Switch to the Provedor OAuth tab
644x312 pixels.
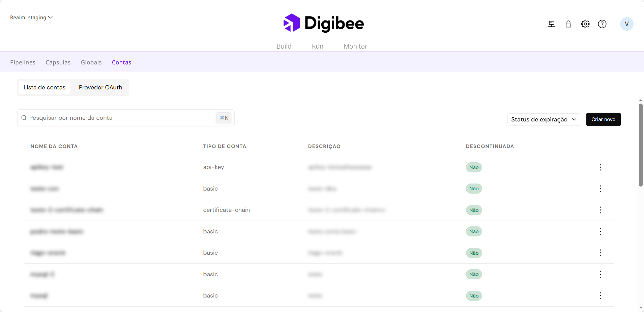[x=100, y=87]
